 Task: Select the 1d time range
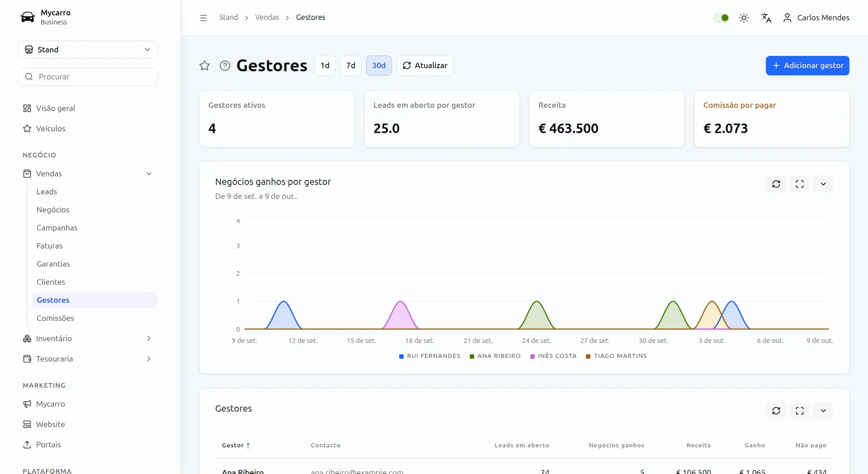point(325,66)
